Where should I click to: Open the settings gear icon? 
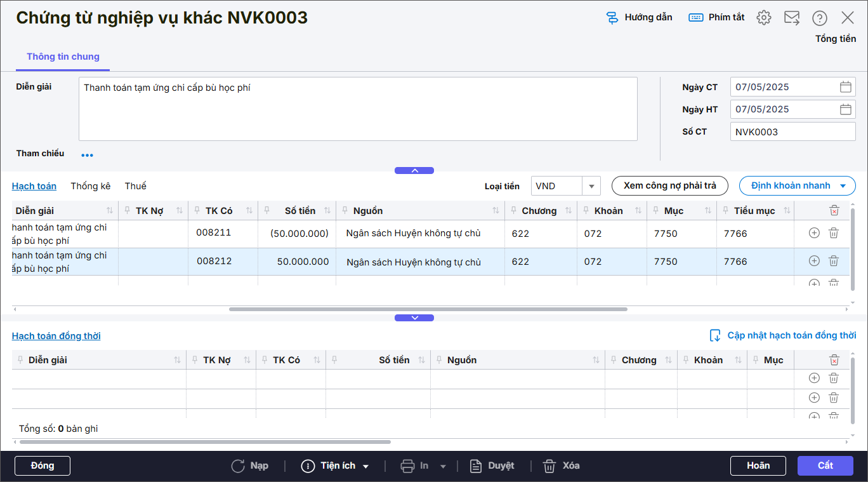click(764, 18)
